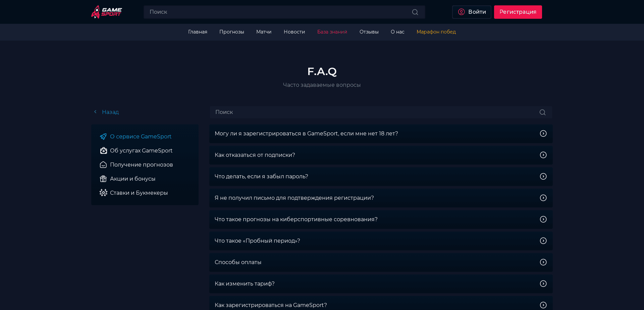The image size is (644, 310).
Task: Click the magnifier icon in the header search
Action: [415, 12]
